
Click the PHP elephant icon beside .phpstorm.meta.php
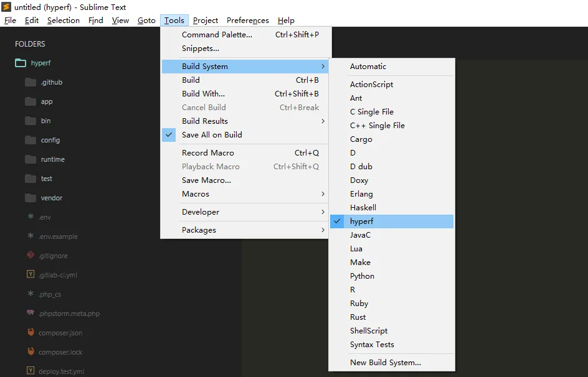(31, 312)
